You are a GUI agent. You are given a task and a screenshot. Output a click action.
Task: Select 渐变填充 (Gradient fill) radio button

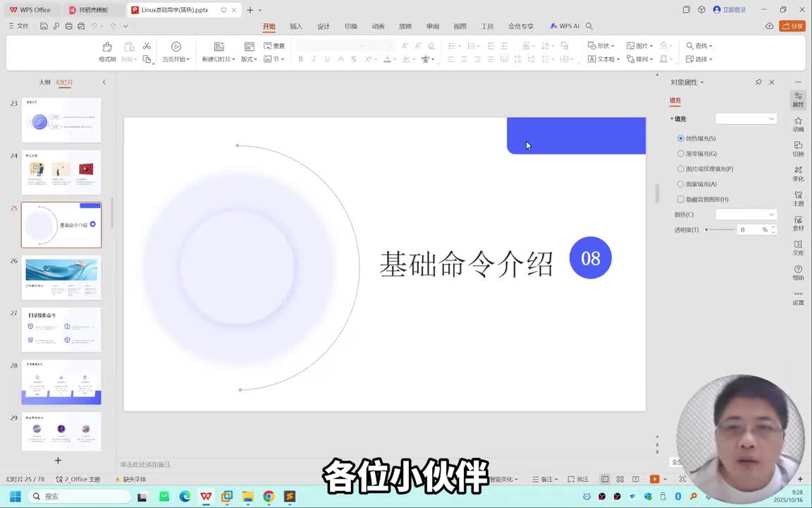(680, 153)
